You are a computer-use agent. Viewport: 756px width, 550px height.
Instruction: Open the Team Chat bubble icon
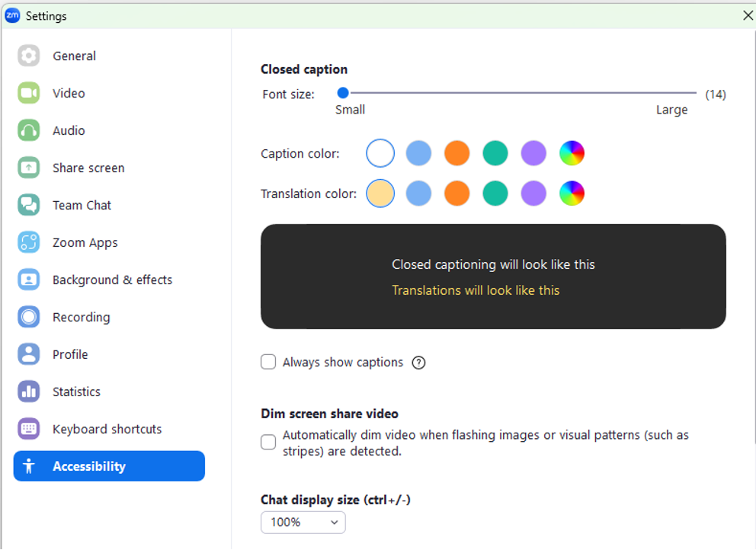coord(29,206)
